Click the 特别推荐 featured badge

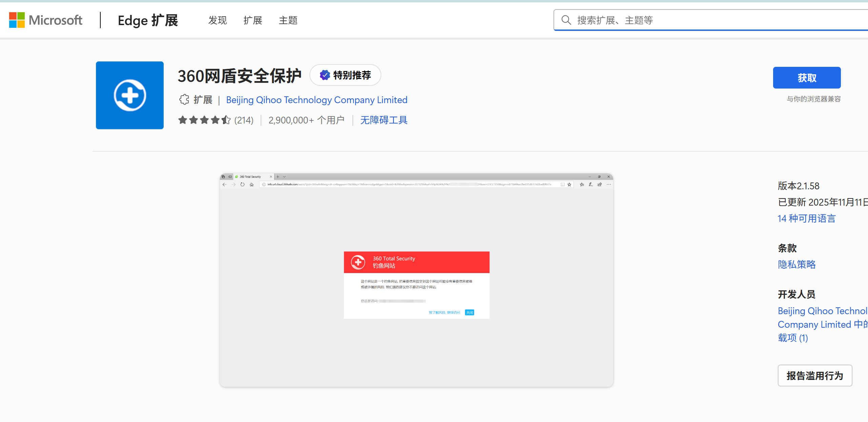[345, 75]
